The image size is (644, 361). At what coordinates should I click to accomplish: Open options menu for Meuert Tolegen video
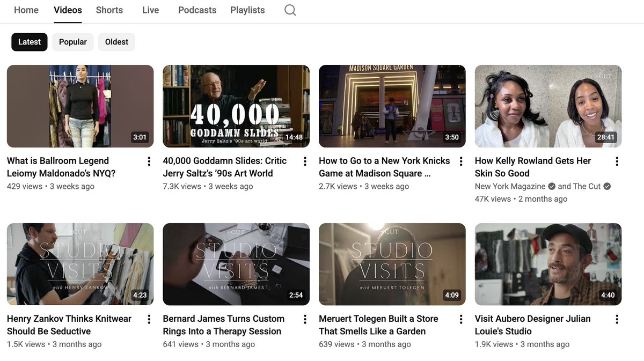pyautogui.click(x=461, y=319)
